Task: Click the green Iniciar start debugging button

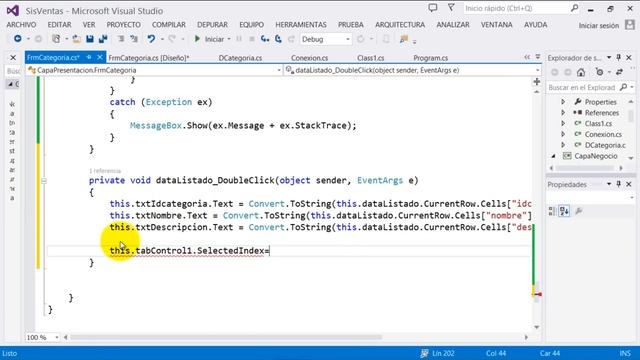Action: click(210, 39)
